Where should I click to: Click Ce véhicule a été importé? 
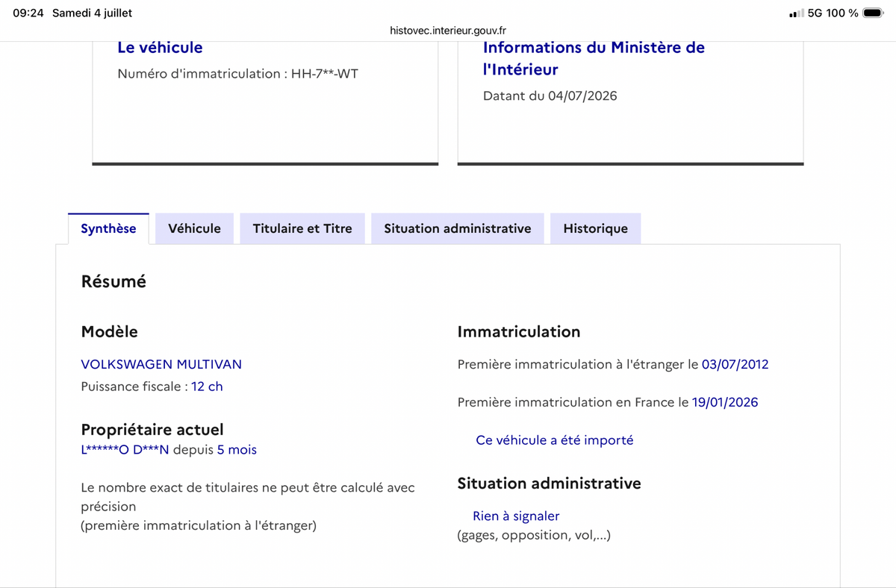pos(554,440)
